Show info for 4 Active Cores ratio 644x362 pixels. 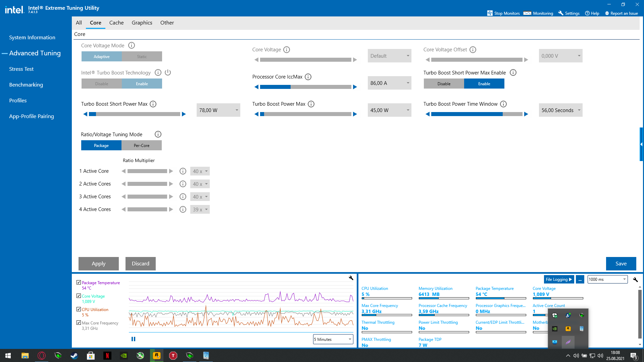(x=183, y=209)
